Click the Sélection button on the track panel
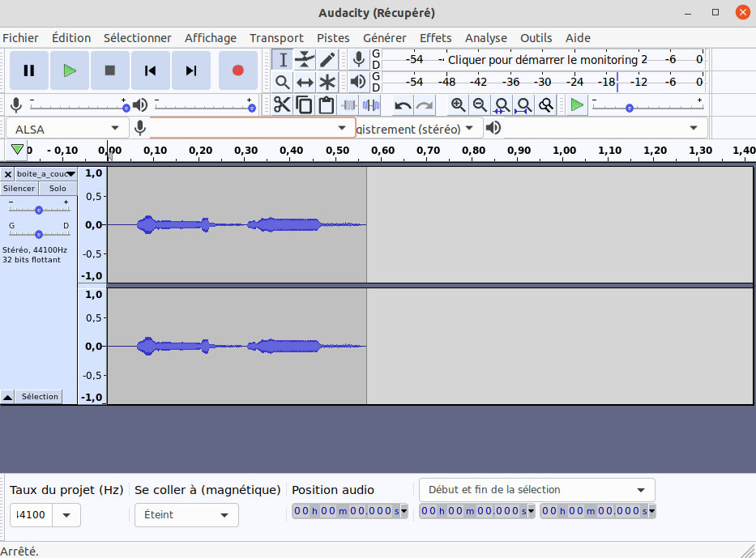This screenshot has height=558, width=756. [40, 397]
